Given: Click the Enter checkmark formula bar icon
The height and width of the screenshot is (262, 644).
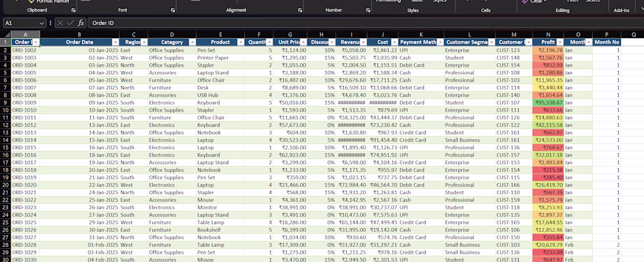Looking at the screenshot, I should click(70, 23).
